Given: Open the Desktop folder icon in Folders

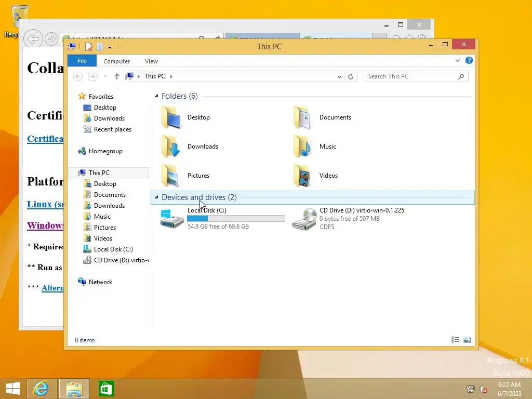Looking at the screenshot, I should coord(171,117).
